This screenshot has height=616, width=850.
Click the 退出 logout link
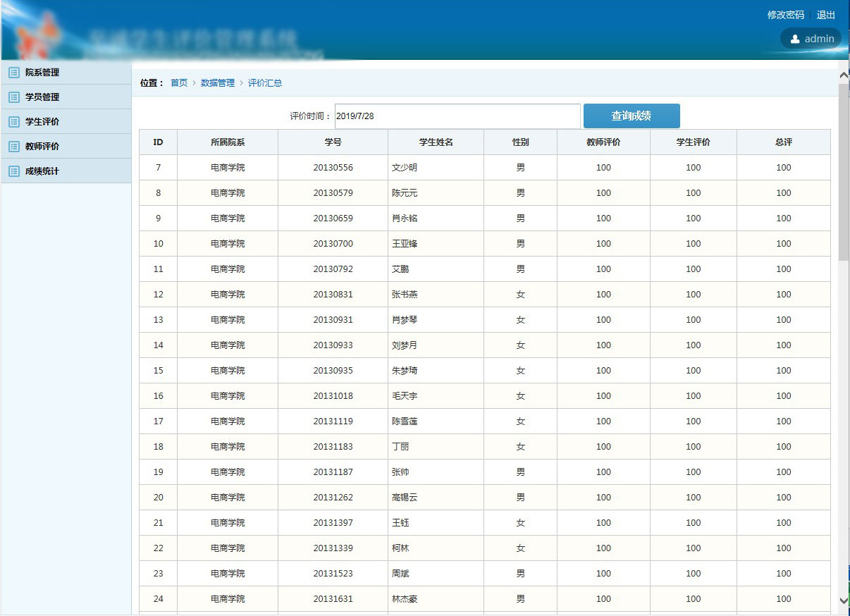[825, 15]
